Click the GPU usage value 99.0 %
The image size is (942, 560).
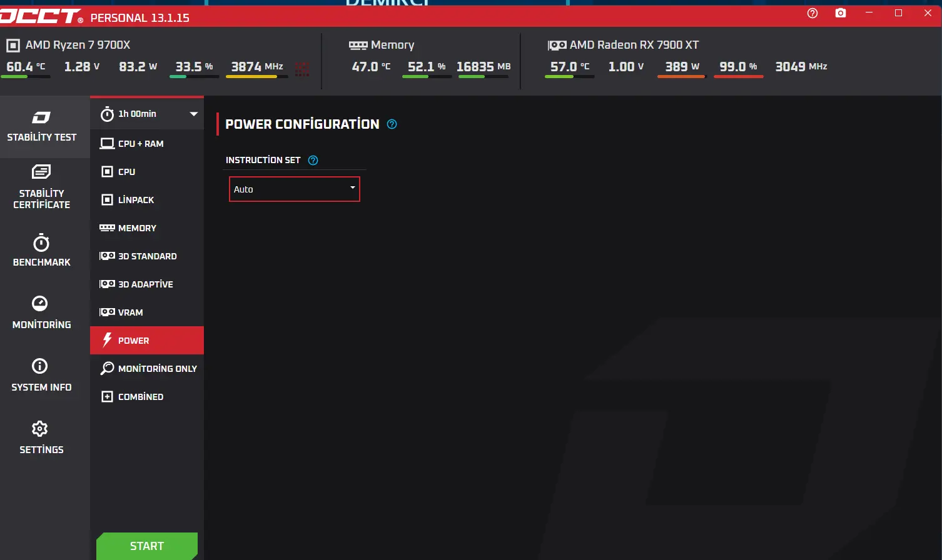point(739,67)
